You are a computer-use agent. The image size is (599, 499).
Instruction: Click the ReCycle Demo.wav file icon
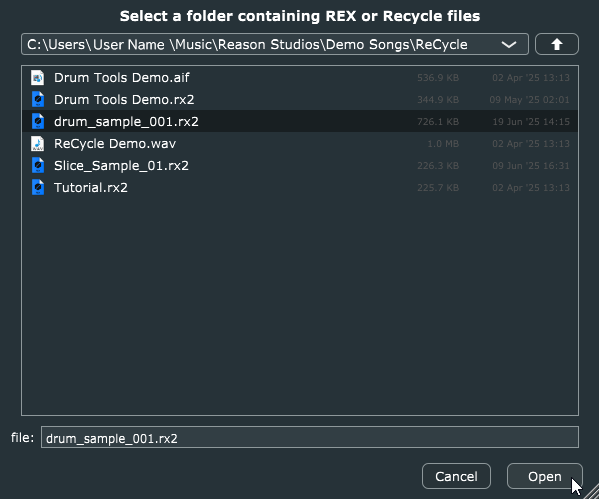[37, 144]
